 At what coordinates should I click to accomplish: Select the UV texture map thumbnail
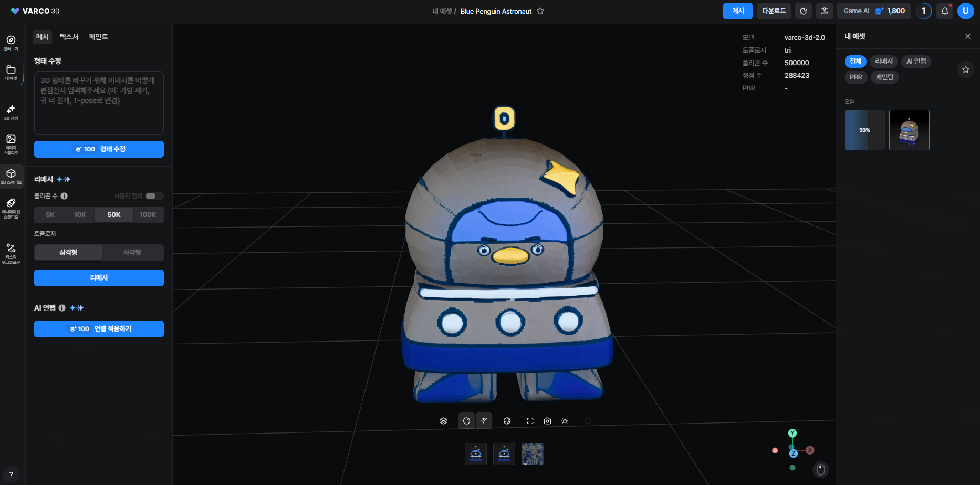[x=532, y=454]
